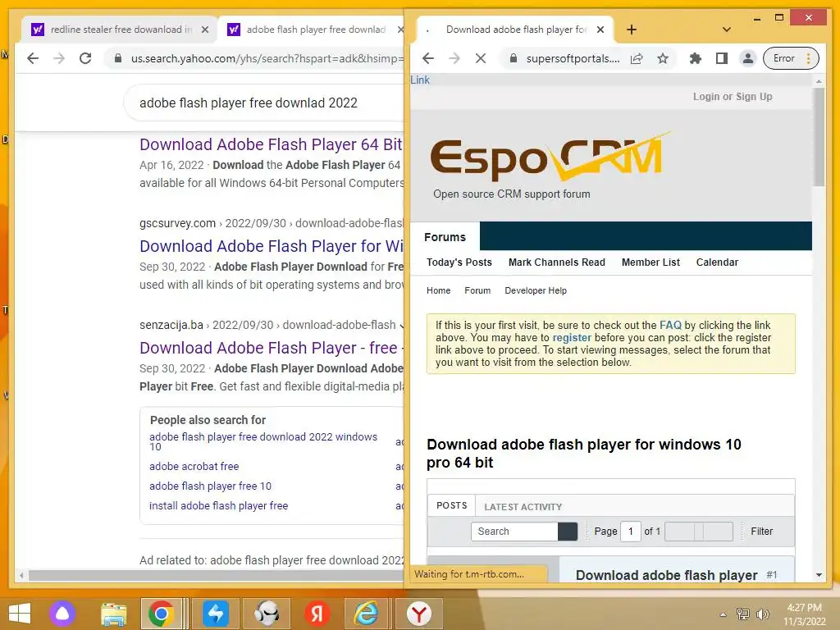The image size is (840, 630).
Task: Open the purple Alice assistant icon
Action: pyautogui.click(x=62, y=614)
